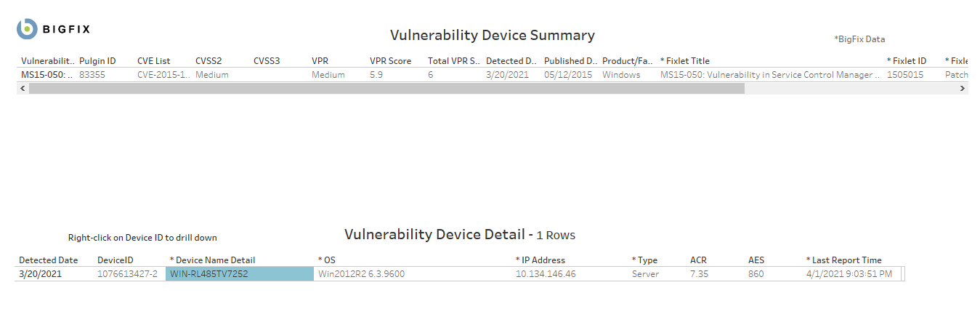Click the left scroll arrow of summary table
The image size is (980, 317).
[x=23, y=88]
